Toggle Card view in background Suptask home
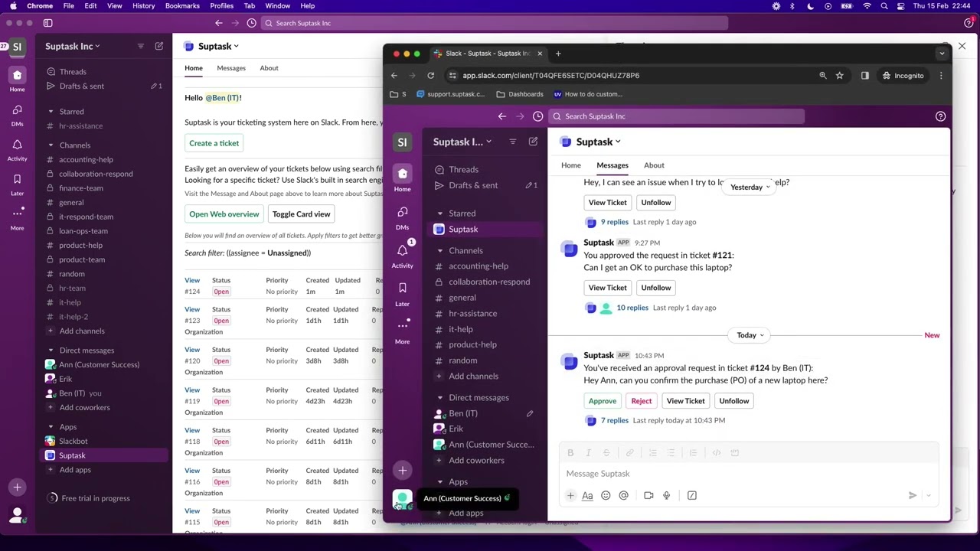Viewport: 980px width, 551px height. (x=301, y=214)
